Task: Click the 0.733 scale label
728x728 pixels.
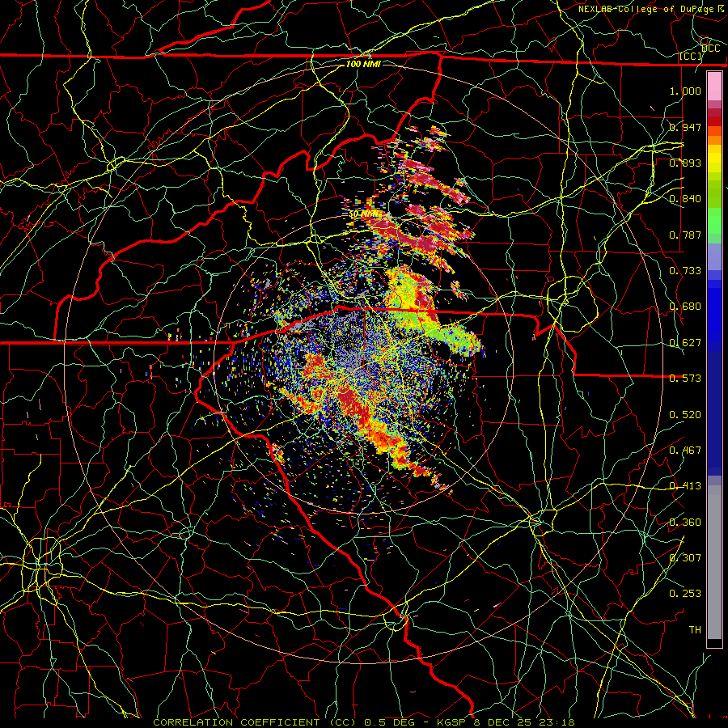Action: [x=685, y=271]
